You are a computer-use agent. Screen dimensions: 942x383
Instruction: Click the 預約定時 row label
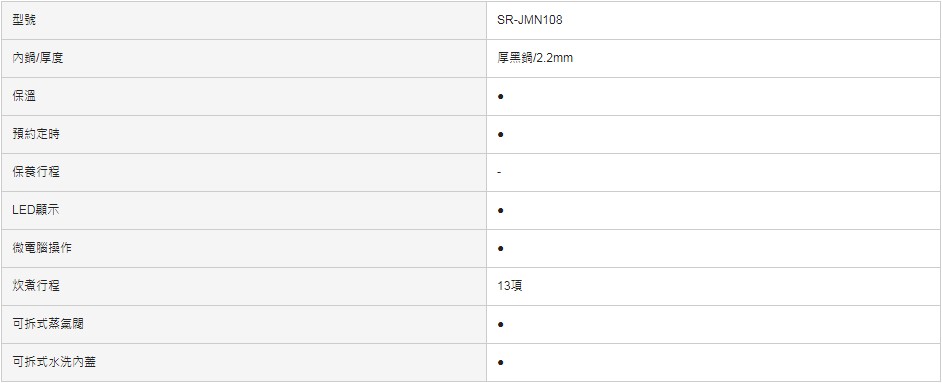pyautogui.click(x=36, y=134)
